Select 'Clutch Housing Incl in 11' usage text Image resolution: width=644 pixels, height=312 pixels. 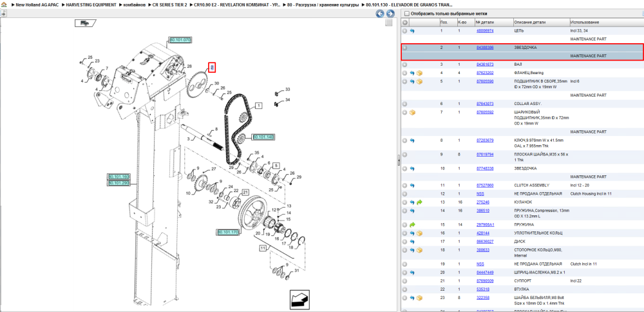pos(591,193)
